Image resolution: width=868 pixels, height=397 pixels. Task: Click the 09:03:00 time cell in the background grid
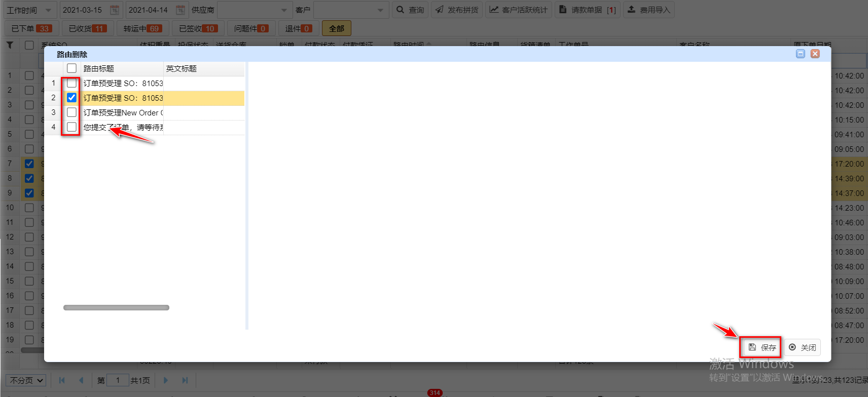[849, 237]
